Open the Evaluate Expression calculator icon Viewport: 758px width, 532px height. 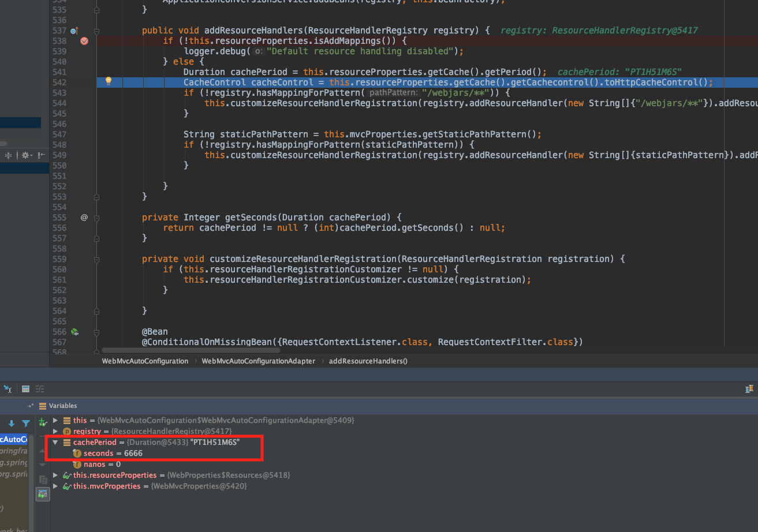tap(25, 389)
